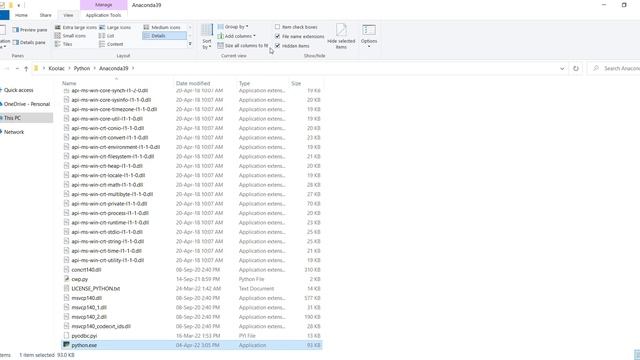Open OneDrive - Personal in sidebar
The image size is (640, 360).
(x=27, y=104)
